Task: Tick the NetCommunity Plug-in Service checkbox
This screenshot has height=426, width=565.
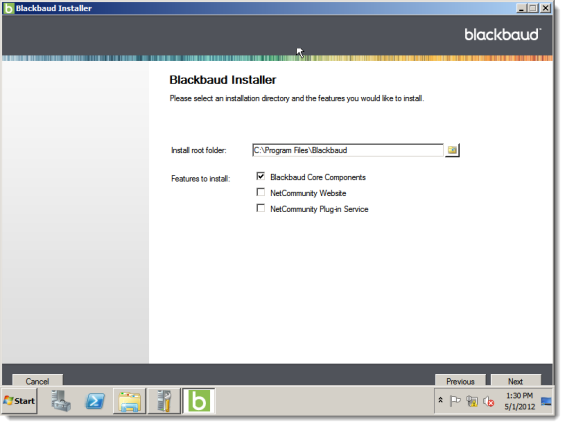Action: [261, 208]
